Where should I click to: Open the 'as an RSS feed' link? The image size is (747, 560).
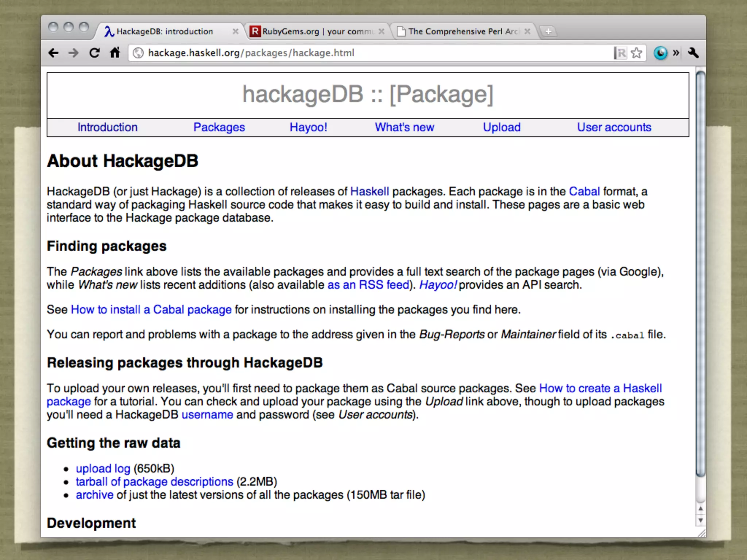pyautogui.click(x=368, y=285)
